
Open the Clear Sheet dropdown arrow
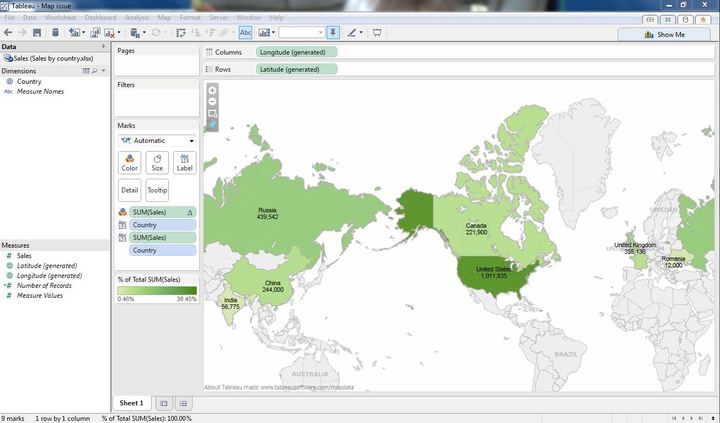pyautogui.click(x=119, y=33)
